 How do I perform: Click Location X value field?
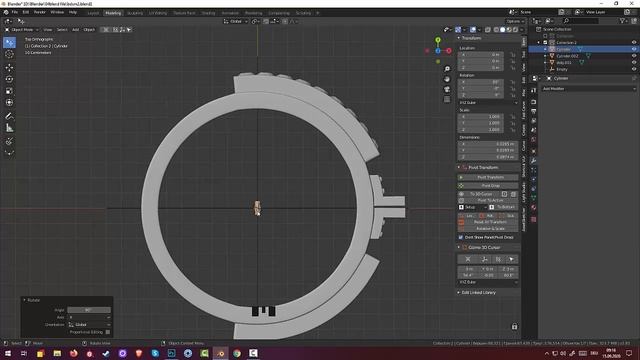(481, 54)
